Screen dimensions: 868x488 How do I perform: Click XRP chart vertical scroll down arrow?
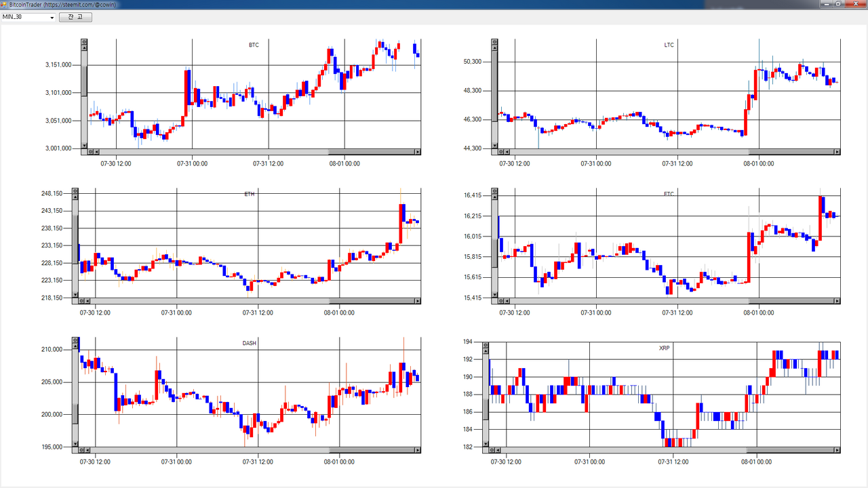[x=486, y=443]
